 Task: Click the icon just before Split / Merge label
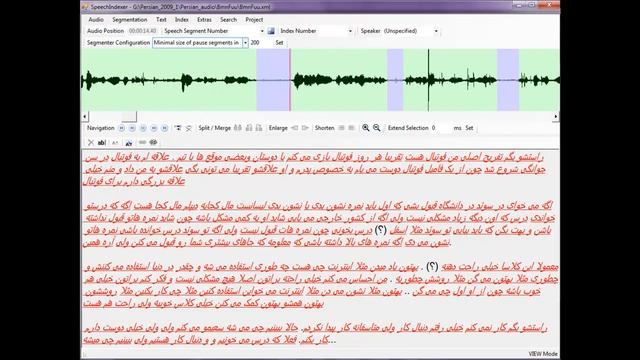click(x=189, y=128)
